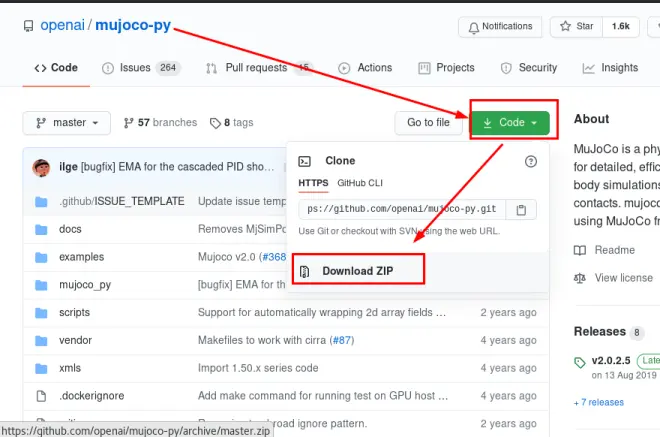
Task: Click the Readme book icon
Action: point(580,250)
